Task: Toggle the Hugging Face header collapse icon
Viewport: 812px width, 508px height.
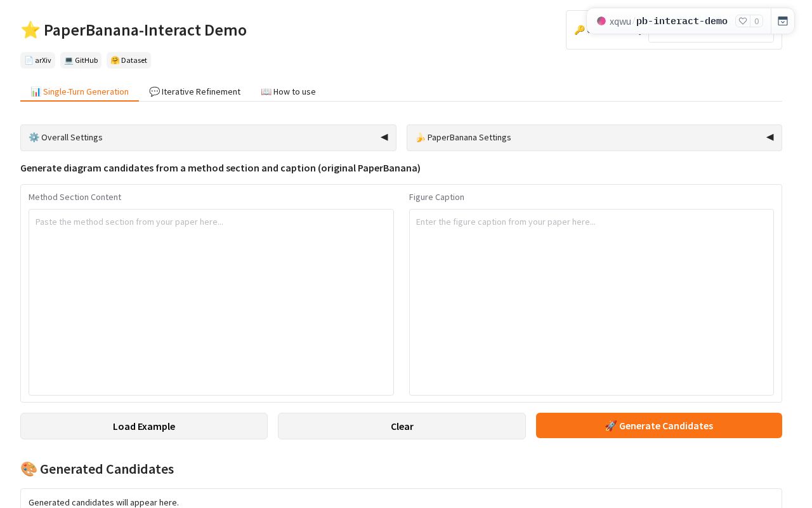Action: click(x=783, y=21)
